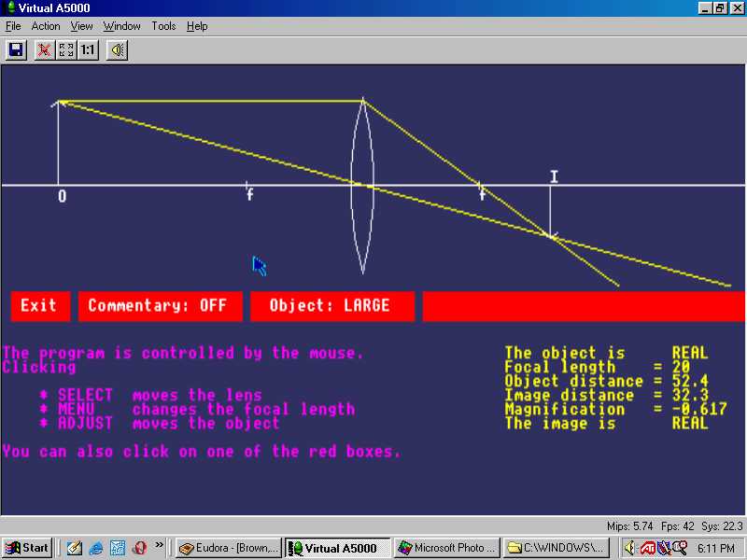This screenshot has height=560, width=747.
Task: Expand the quick launch overflow chevron
Action: [160, 544]
